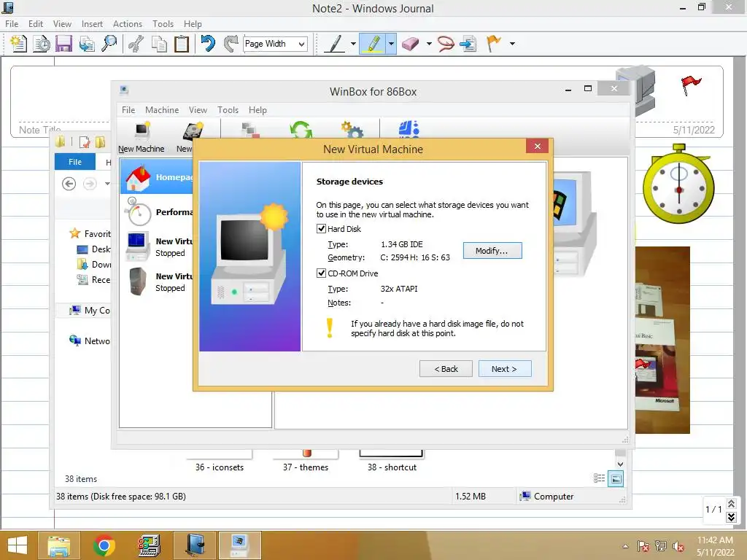This screenshot has width=747, height=560.
Task: Open the Chrome icon on the taskbar
Action: pos(104,545)
